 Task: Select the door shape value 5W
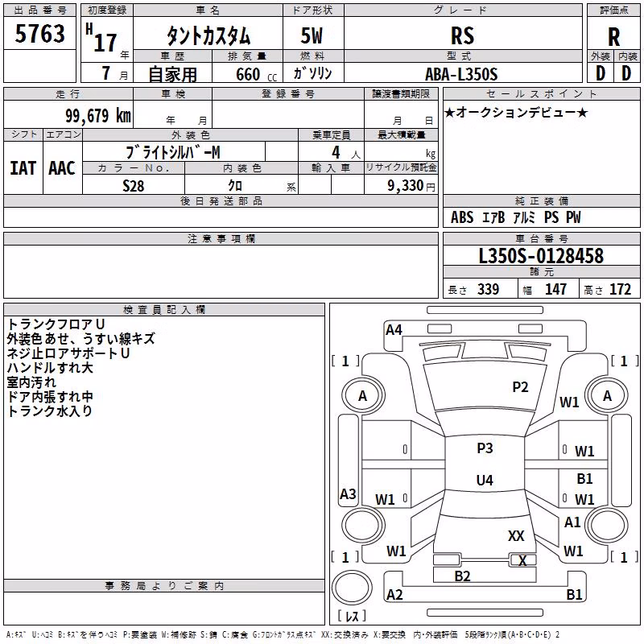click(x=312, y=35)
